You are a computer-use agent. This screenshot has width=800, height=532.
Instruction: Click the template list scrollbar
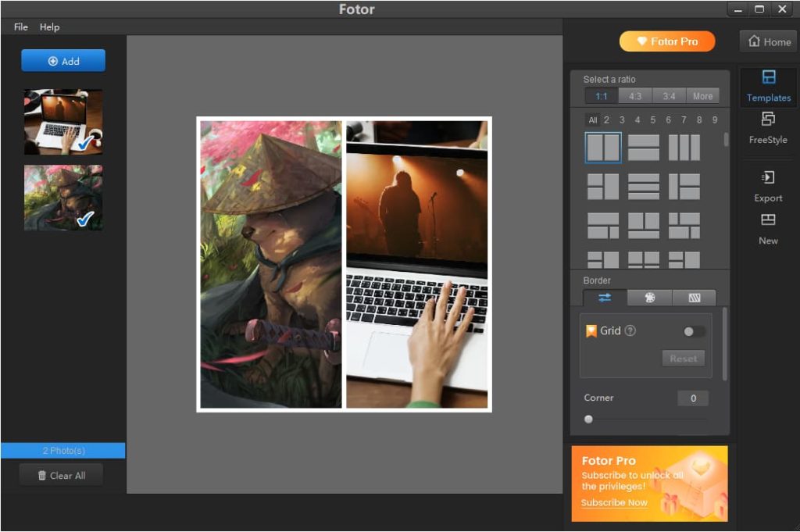tap(726, 139)
